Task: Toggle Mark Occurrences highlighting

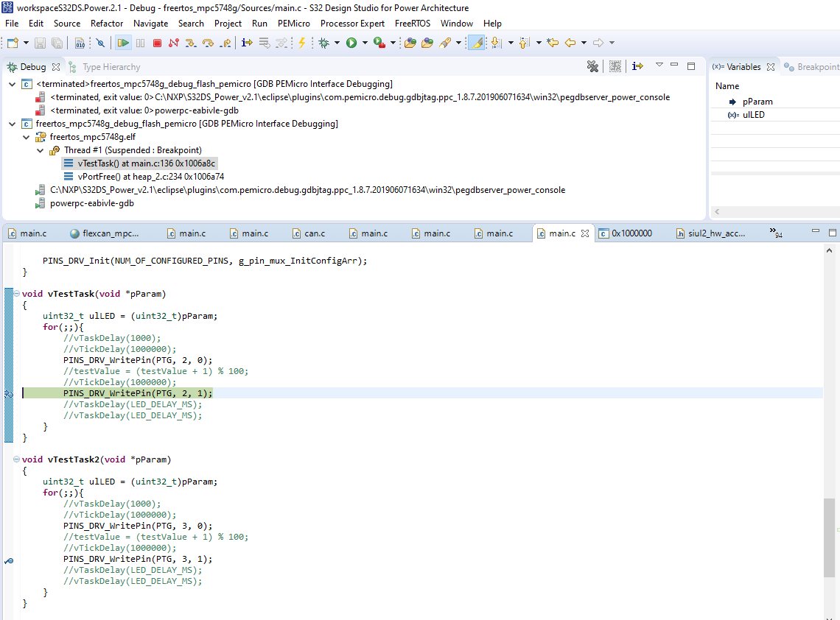Action: (x=475, y=42)
